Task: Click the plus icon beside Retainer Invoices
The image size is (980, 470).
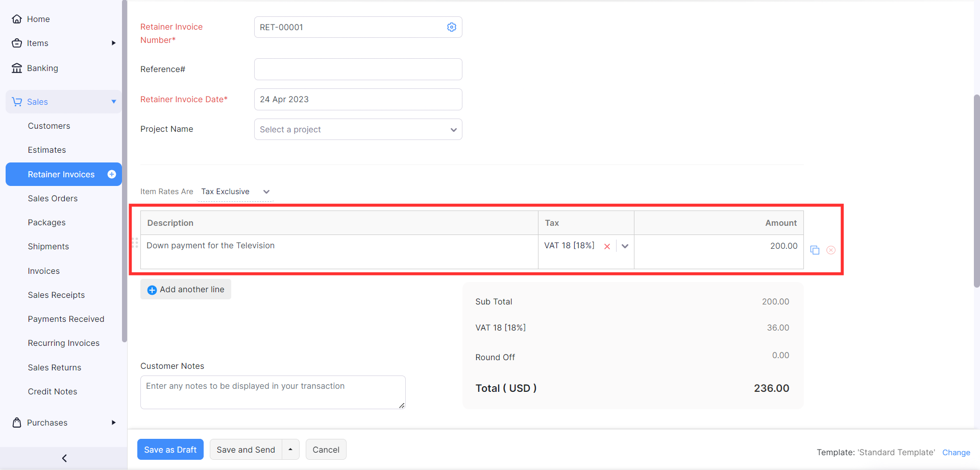Action: click(111, 174)
